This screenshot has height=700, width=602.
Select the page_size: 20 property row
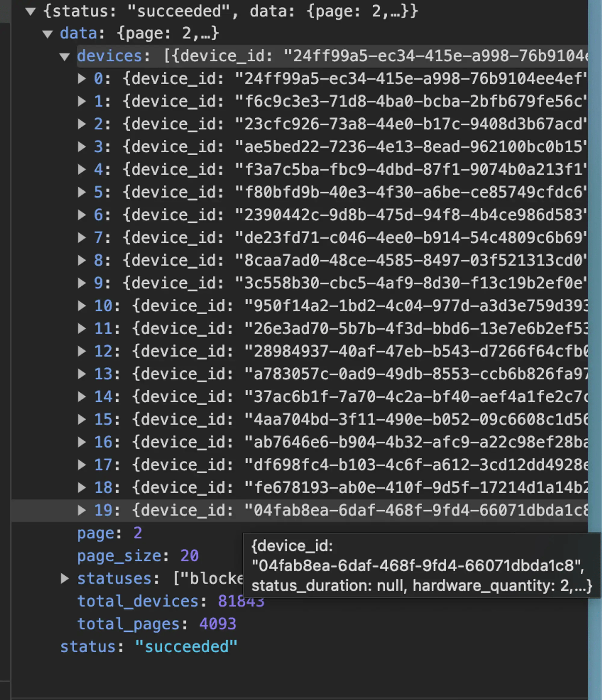tap(138, 556)
